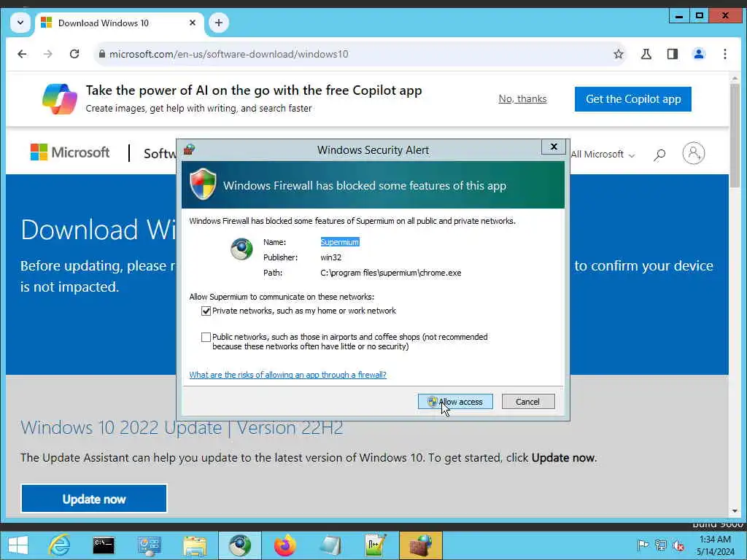Viewport: 747px width, 560px height.
Task: Launch Internet Explorer from taskbar
Action: tap(60, 545)
